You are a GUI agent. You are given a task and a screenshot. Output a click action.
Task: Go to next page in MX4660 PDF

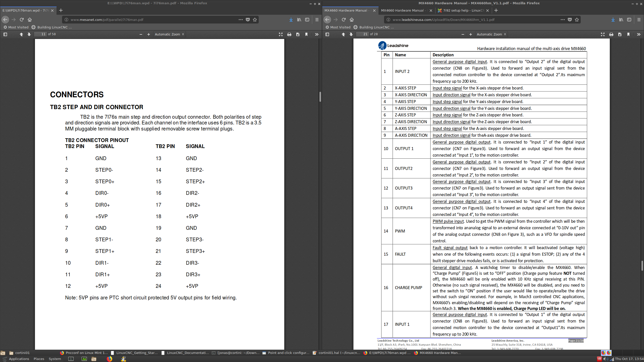[x=351, y=34]
